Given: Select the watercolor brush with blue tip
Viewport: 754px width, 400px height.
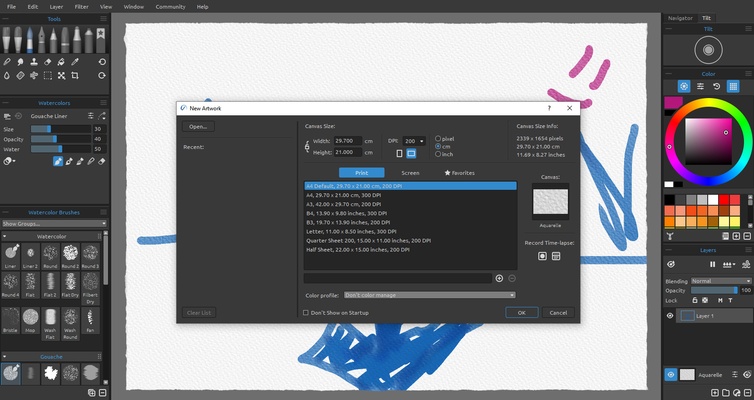Looking at the screenshot, I should point(30,39).
